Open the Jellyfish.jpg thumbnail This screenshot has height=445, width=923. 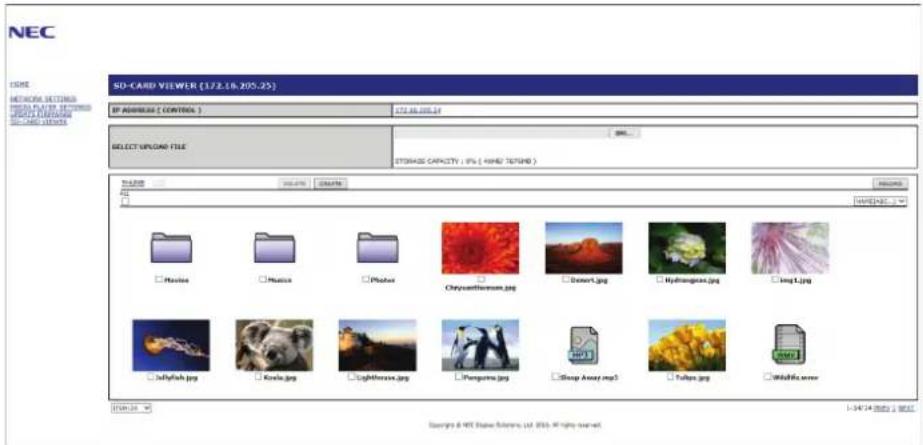(x=171, y=345)
